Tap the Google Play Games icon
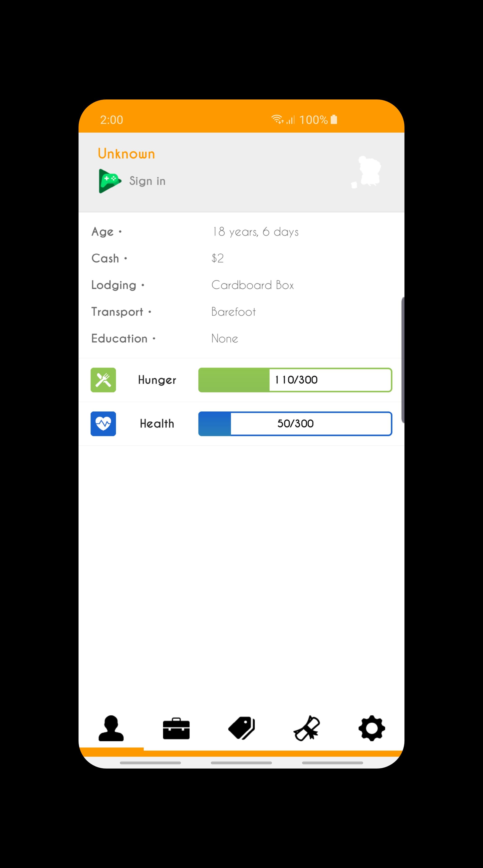 point(110,181)
